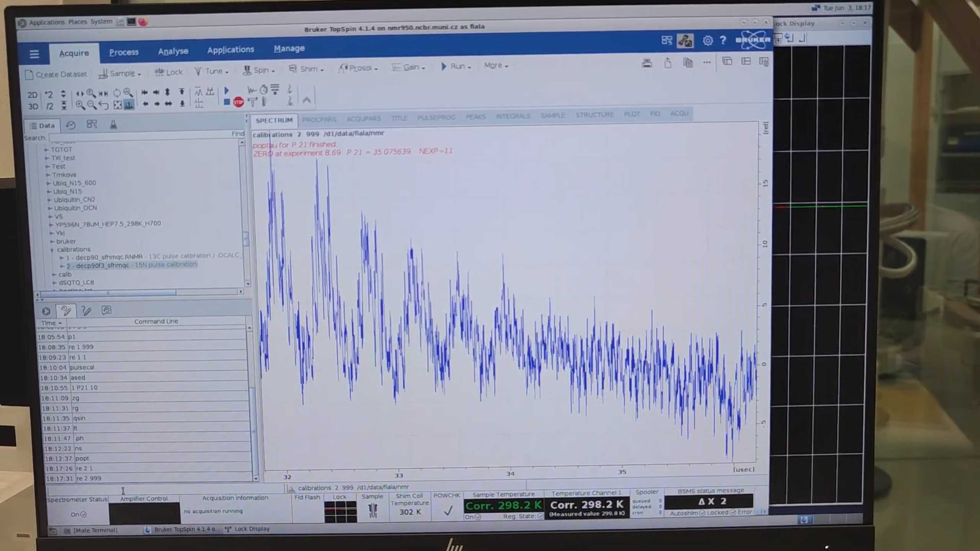This screenshot has width=980, height=551.
Task: Click the data browser horizontal scrollbar
Action: click(108, 293)
